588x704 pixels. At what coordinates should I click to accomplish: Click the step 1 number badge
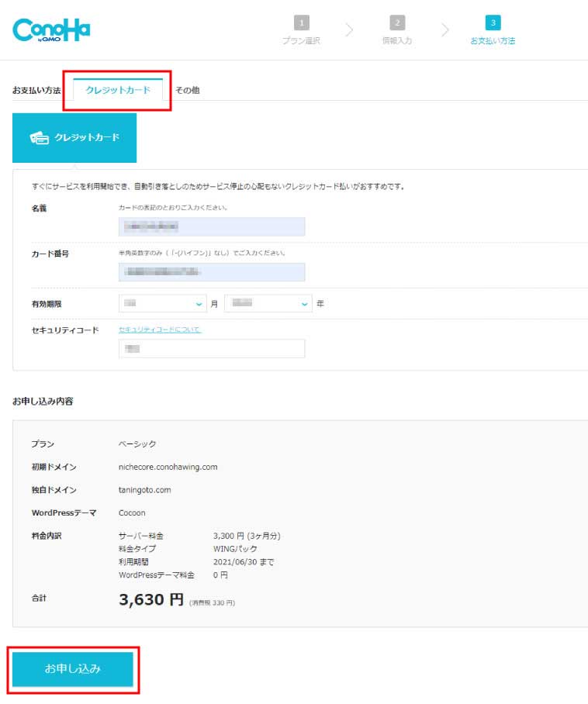(x=300, y=23)
